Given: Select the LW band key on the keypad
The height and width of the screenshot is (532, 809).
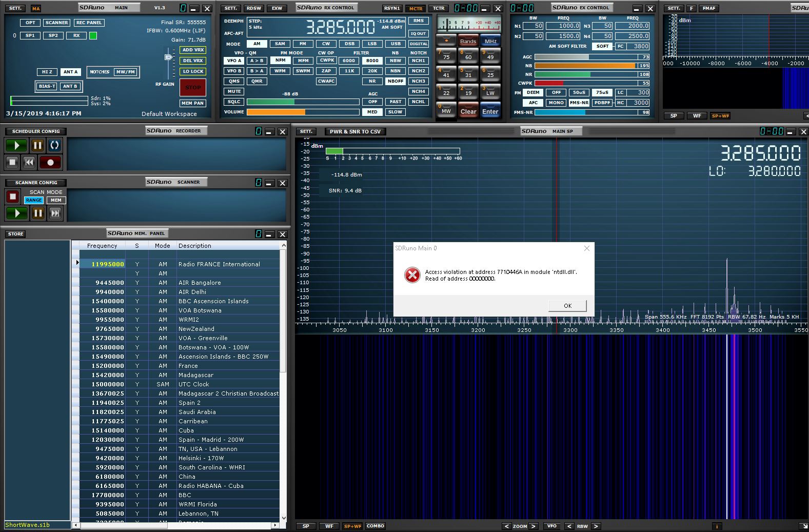Looking at the screenshot, I should pyautogui.click(x=490, y=91).
